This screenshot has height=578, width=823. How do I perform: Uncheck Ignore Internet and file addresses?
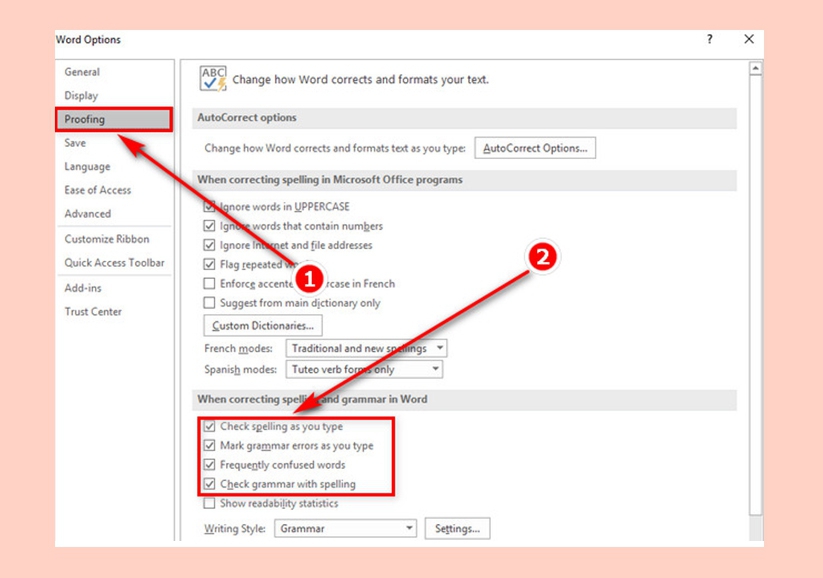pos(209,245)
